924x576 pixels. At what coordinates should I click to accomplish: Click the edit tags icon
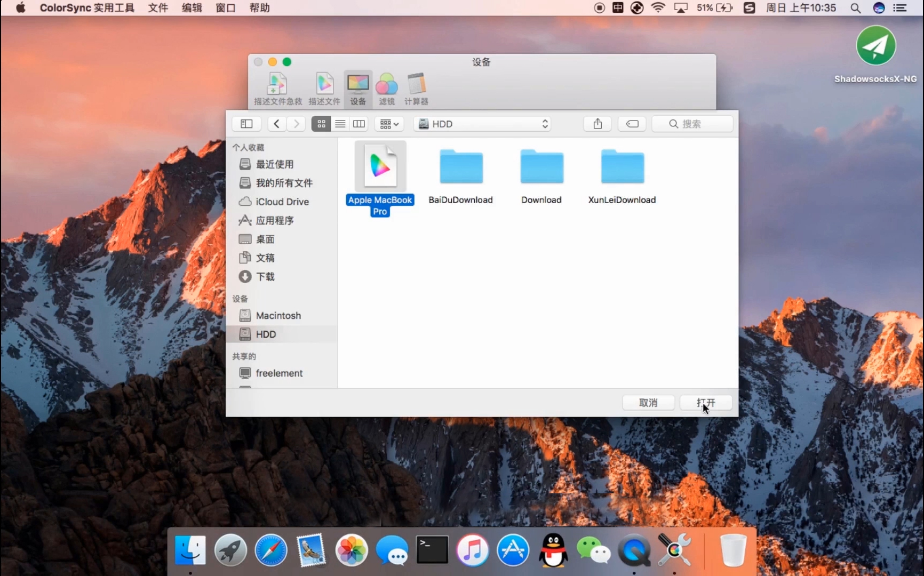click(632, 124)
